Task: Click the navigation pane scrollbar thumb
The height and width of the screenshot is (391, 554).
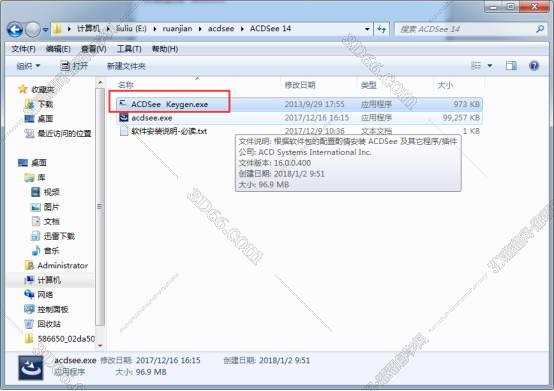Action: [x=100, y=207]
